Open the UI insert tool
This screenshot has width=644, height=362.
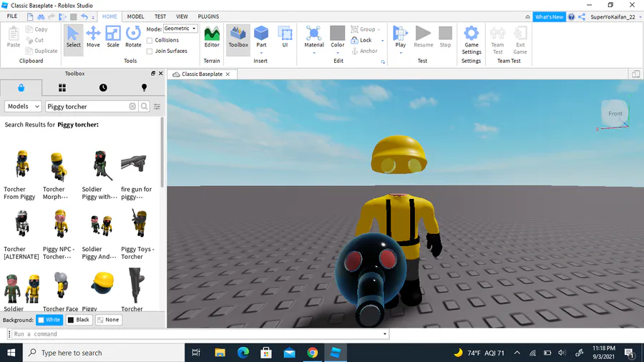[x=285, y=37]
